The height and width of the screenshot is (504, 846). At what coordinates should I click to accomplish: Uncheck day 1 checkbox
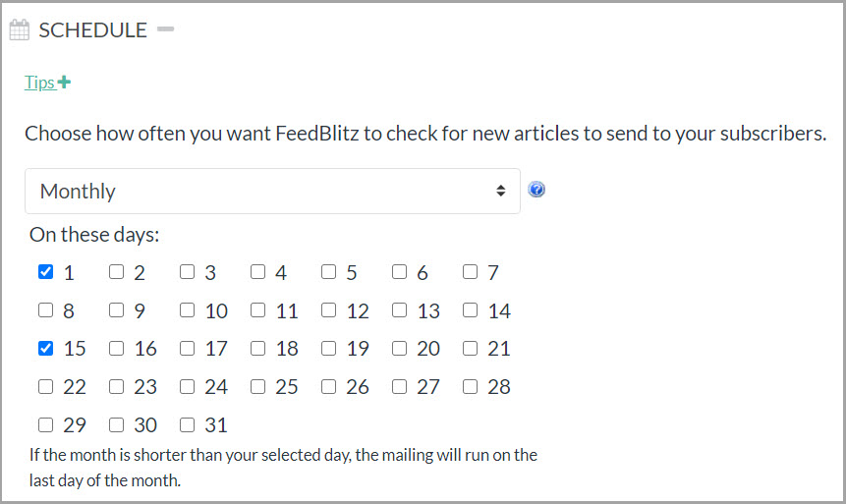tap(46, 272)
